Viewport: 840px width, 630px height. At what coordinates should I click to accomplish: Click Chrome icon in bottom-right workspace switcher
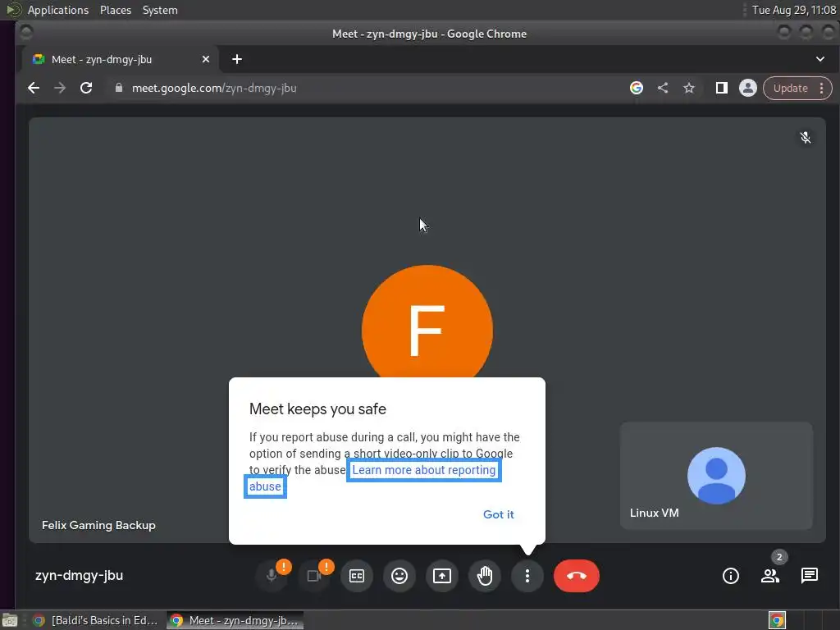[777, 620]
